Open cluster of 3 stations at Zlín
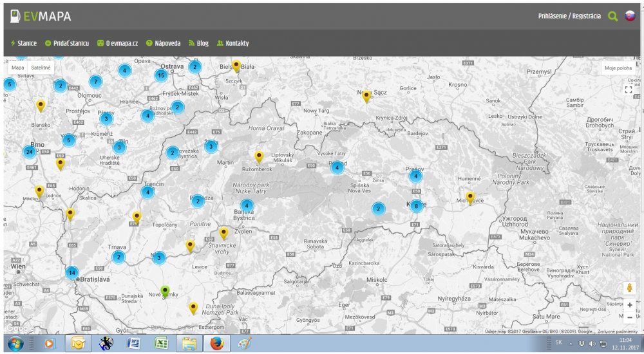 click(119, 147)
